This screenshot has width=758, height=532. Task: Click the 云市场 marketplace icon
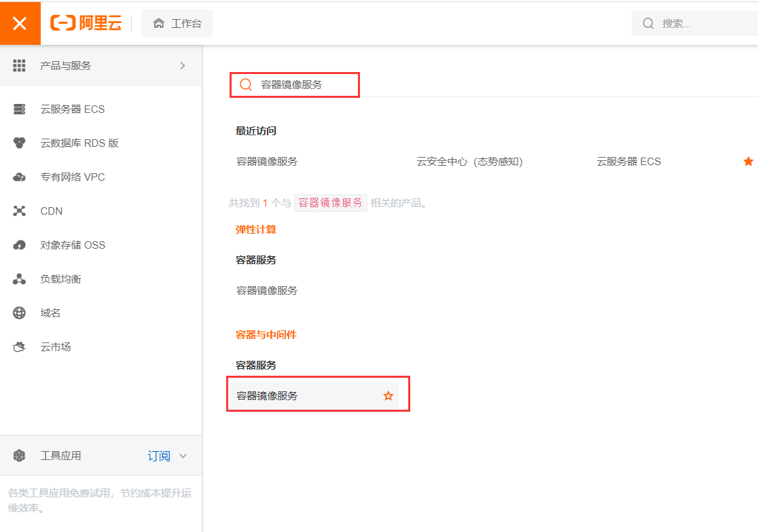pos(19,347)
